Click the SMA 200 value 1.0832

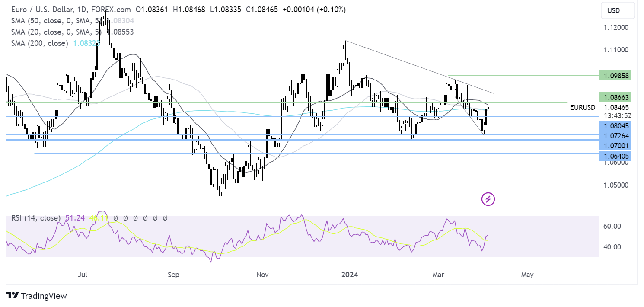tap(86, 43)
